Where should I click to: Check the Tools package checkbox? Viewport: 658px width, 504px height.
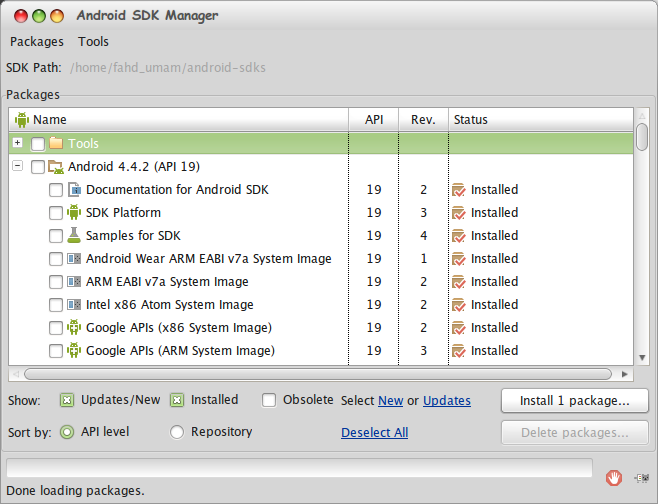pos(38,144)
